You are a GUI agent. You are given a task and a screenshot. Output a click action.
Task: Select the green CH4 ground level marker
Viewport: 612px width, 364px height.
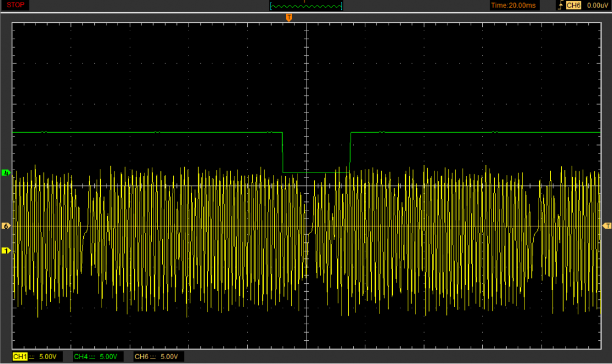tap(7, 173)
